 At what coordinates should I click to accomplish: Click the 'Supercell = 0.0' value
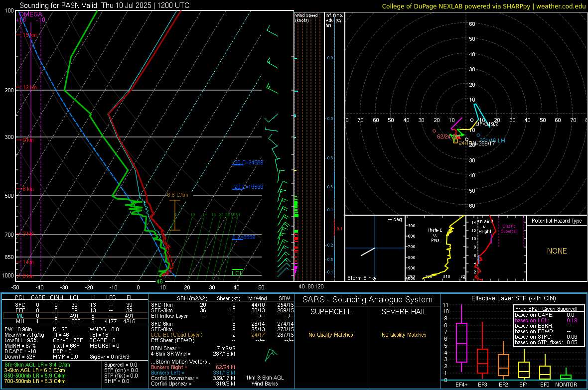pos(121,365)
